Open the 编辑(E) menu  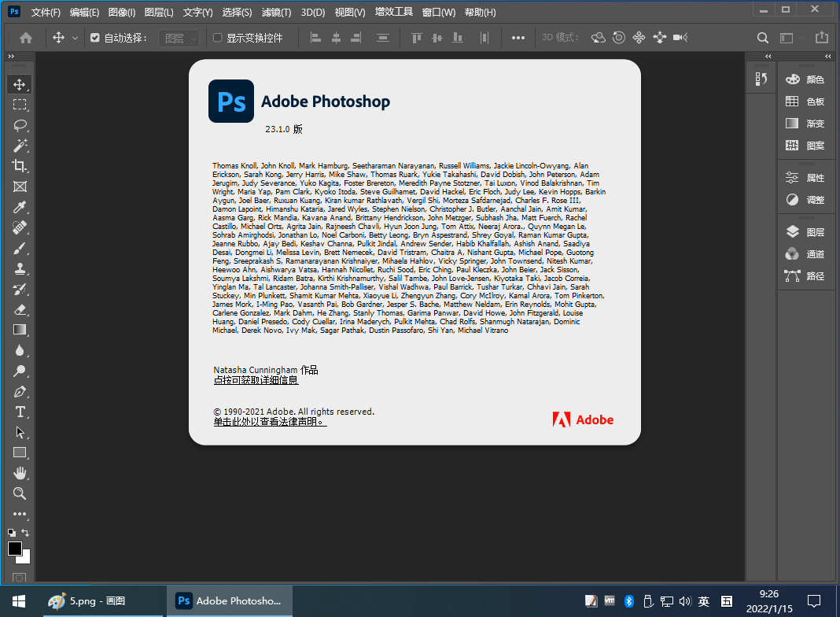coord(84,13)
